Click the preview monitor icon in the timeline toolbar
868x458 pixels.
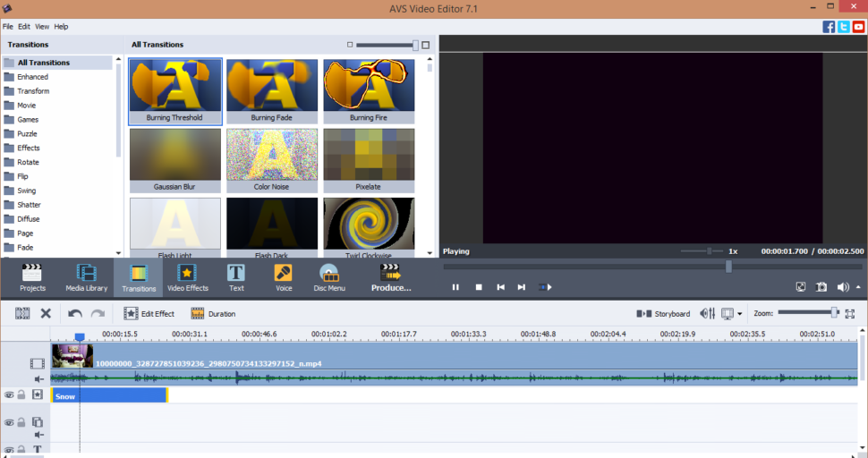(728, 314)
